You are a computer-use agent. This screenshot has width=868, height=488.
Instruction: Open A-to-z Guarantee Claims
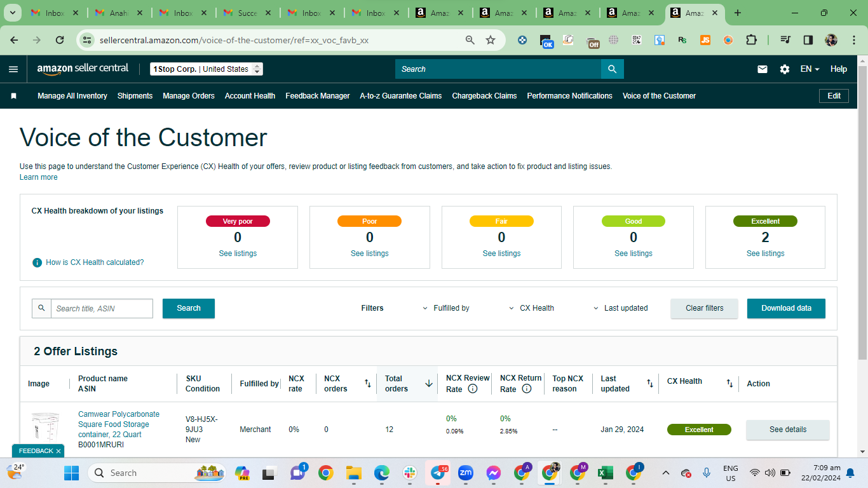[x=401, y=96]
